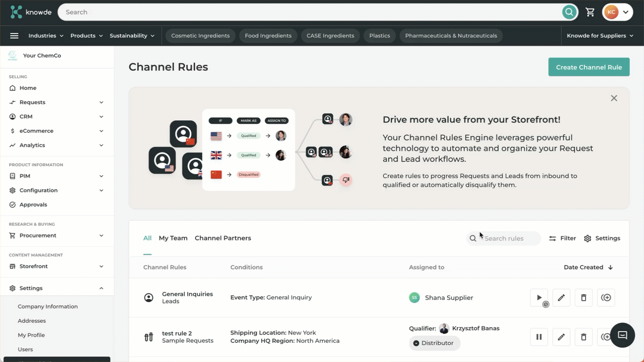Click the Search rules field
Image resolution: width=644 pixels, height=362 pixels.
503,238
